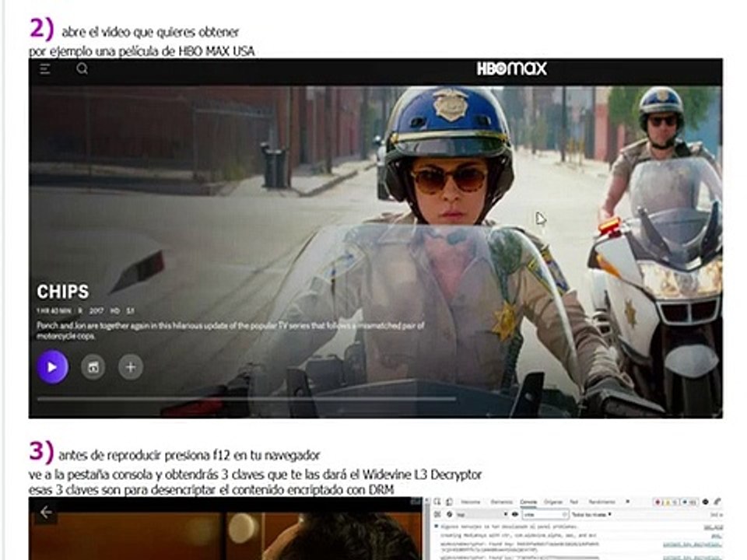The width and height of the screenshot is (747, 560).
Task: Click the CHIPS movie title
Action: click(63, 292)
